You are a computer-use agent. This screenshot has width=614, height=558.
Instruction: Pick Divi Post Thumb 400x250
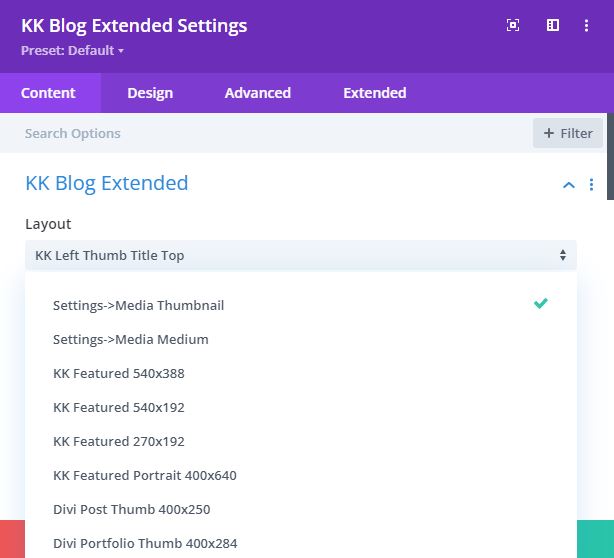(301, 509)
